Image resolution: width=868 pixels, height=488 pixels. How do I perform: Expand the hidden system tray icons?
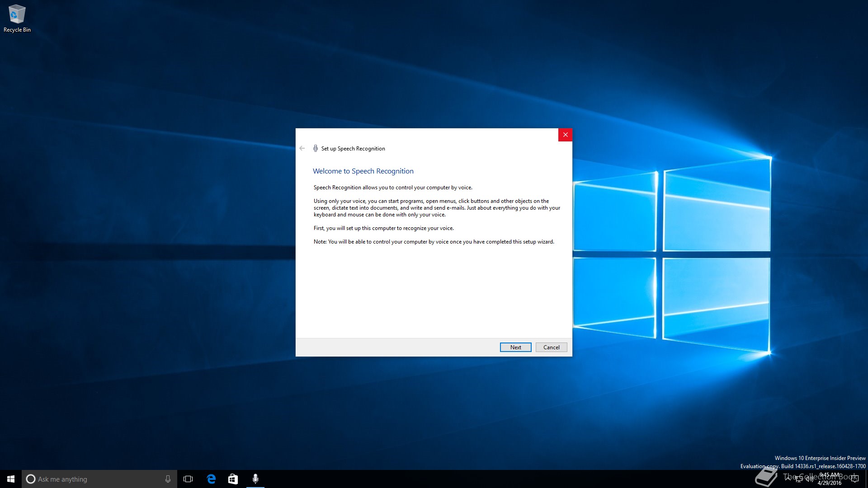click(788, 479)
